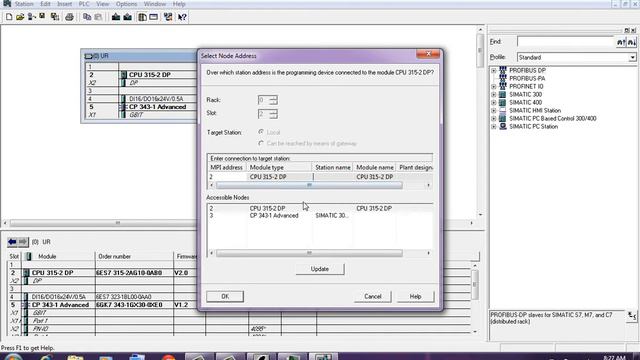
Task: Click the Copy toolbar icon
Action: coord(87,17)
